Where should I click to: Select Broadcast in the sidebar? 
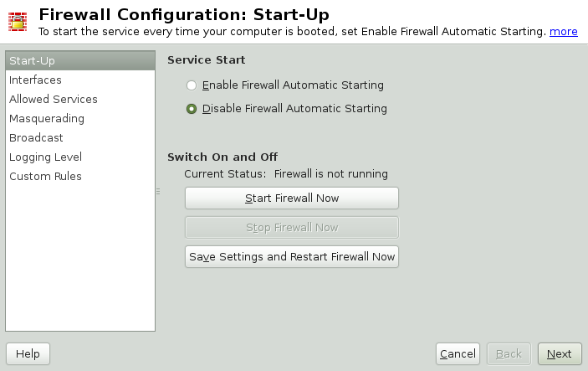click(x=36, y=138)
